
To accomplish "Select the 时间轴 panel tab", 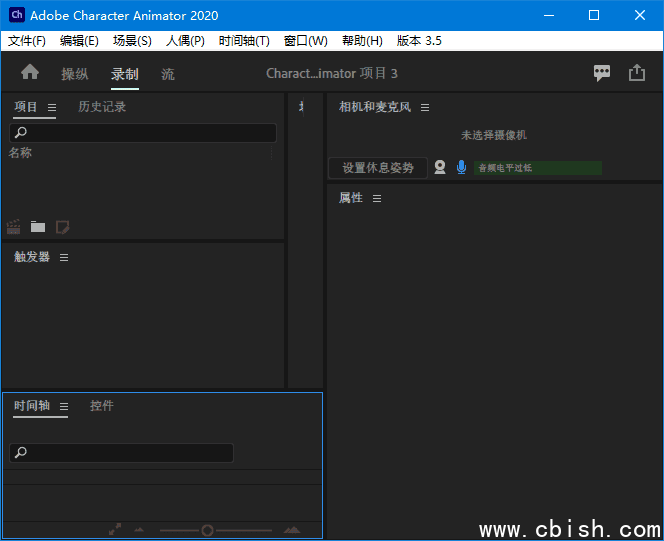I will [32, 406].
